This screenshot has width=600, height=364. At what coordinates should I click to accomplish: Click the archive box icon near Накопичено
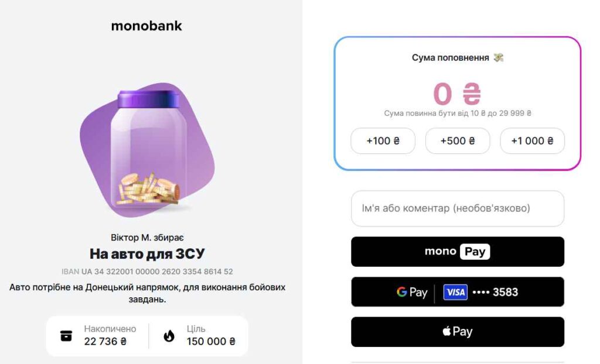(x=66, y=336)
